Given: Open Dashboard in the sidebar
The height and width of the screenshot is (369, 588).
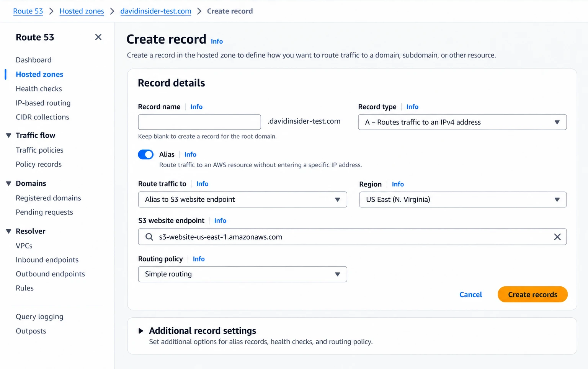Looking at the screenshot, I should point(34,60).
